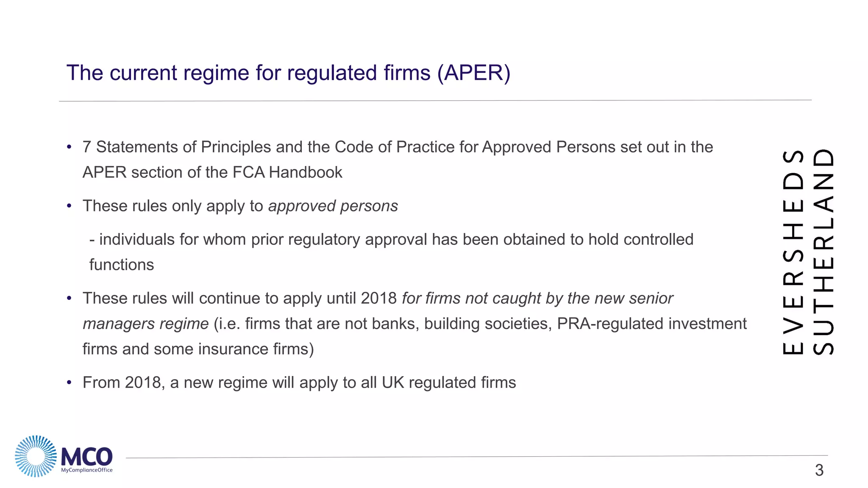Image resolution: width=868 pixels, height=488 pixels.
Task: Click the slide number 3
Action: coord(819,470)
